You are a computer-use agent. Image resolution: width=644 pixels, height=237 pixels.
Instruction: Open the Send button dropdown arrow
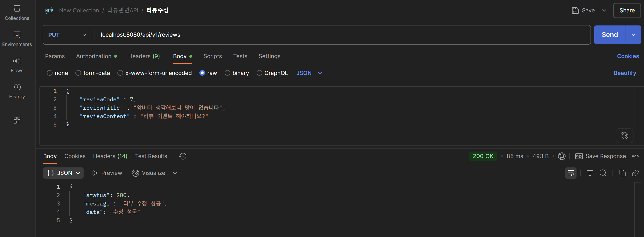(633, 35)
